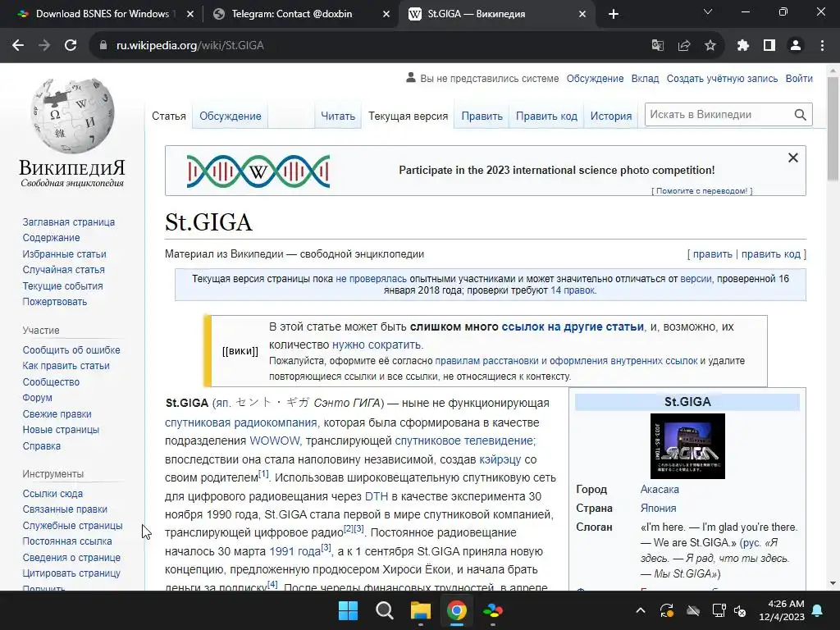Toggle Chrome side panel icon

(769, 46)
